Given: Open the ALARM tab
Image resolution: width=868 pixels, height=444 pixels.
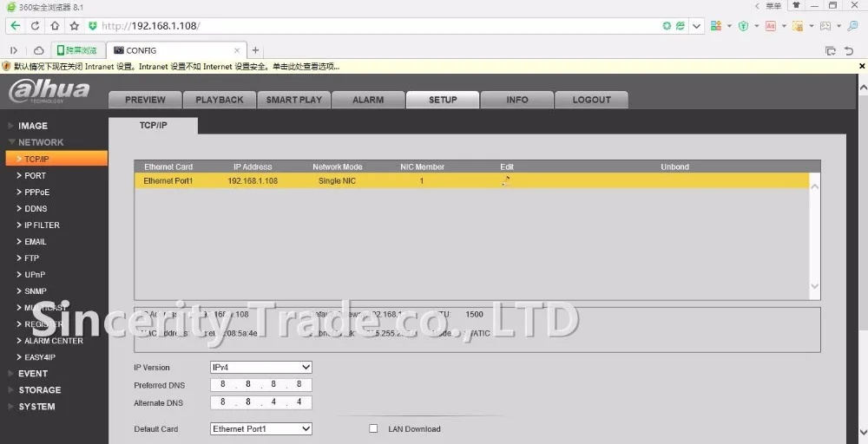Looking at the screenshot, I should click(x=368, y=100).
